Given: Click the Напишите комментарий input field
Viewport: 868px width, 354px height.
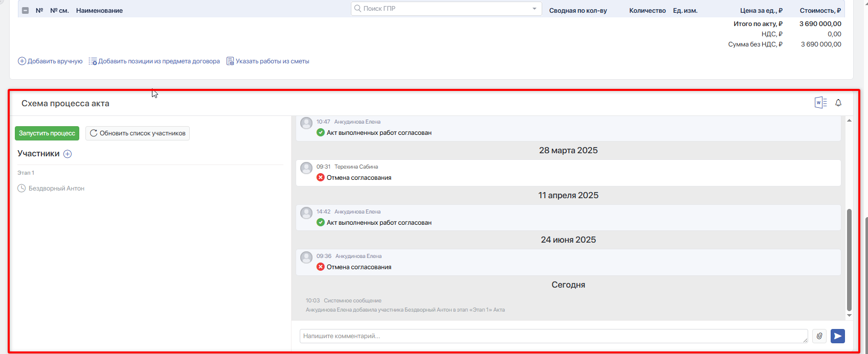Looking at the screenshot, I should point(554,336).
